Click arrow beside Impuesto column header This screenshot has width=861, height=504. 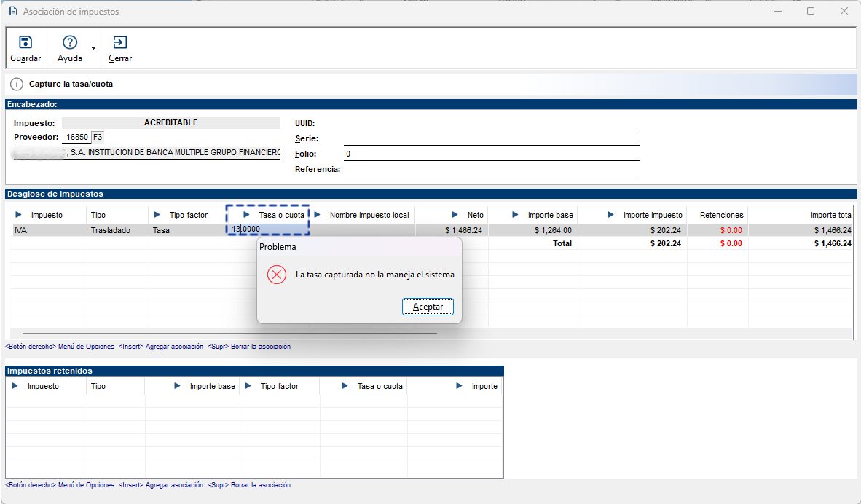pos(19,215)
